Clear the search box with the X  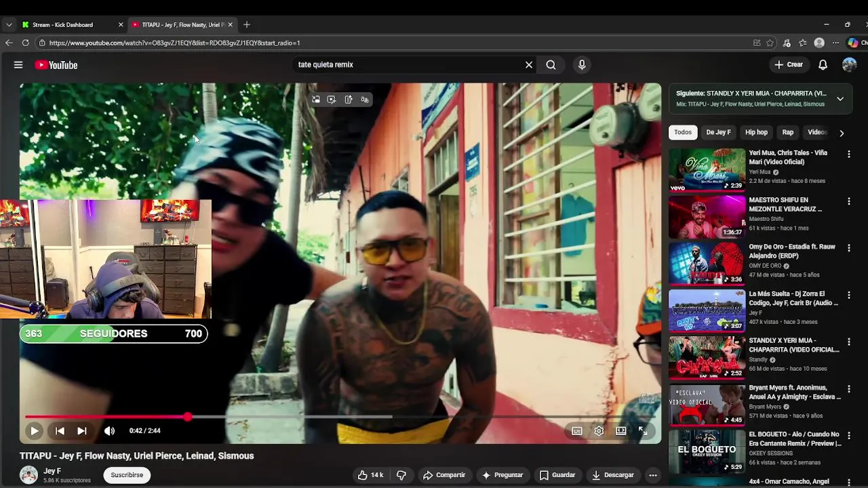pyautogui.click(x=529, y=65)
